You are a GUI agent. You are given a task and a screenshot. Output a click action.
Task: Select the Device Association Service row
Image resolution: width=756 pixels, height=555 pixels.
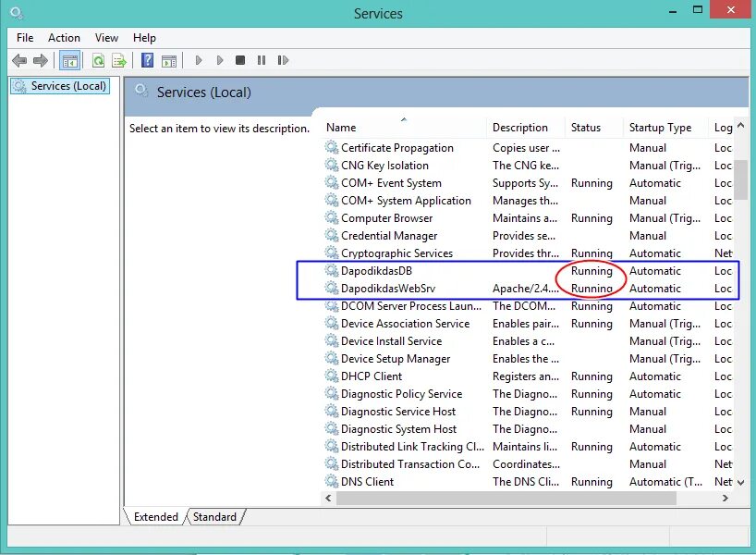pyautogui.click(x=528, y=324)
